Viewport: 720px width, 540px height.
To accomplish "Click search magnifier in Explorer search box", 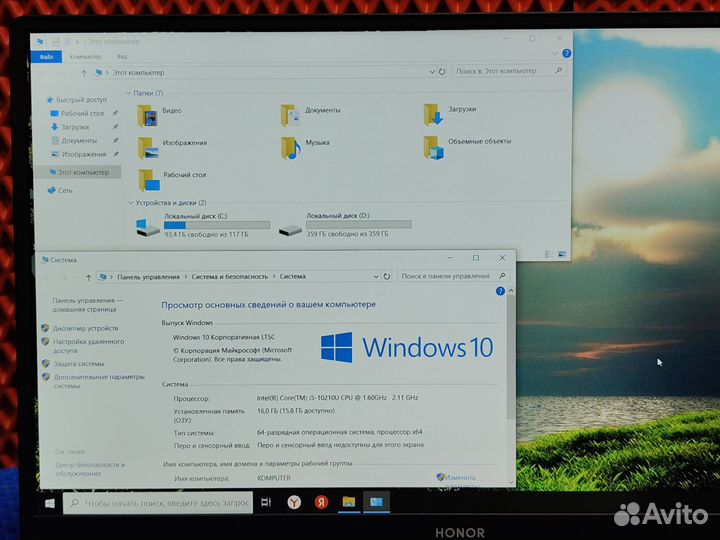I will (559, 70).
